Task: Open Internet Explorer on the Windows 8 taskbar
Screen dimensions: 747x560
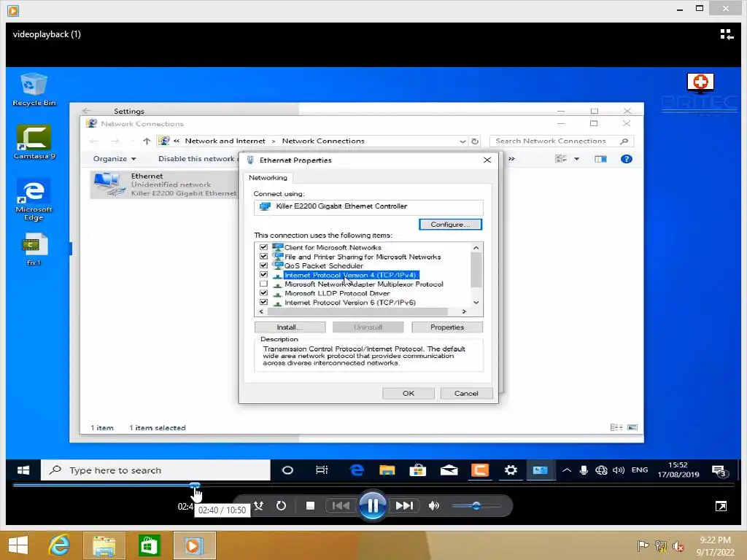Action: click(x=60, y=545)
